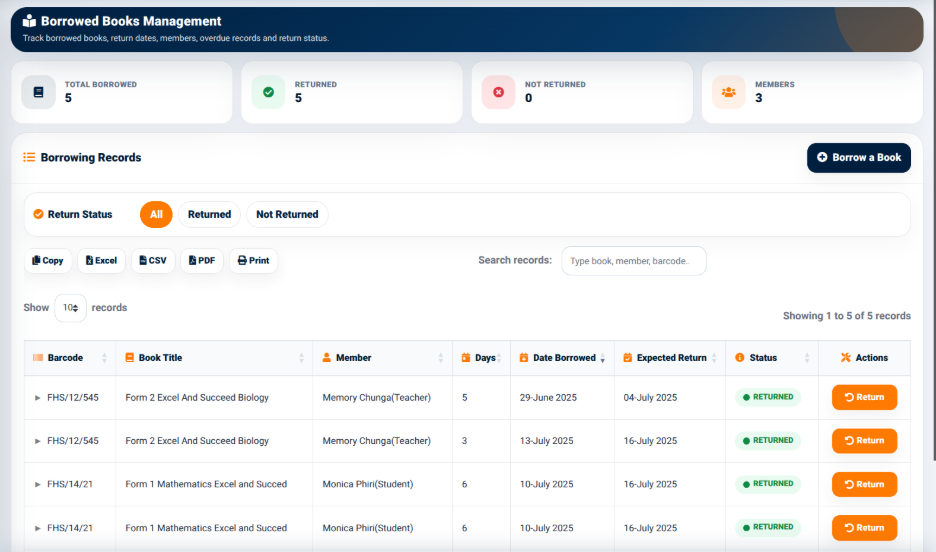936x552 pixels.
Task: Open the show records count dropdown
Action: 70,308
